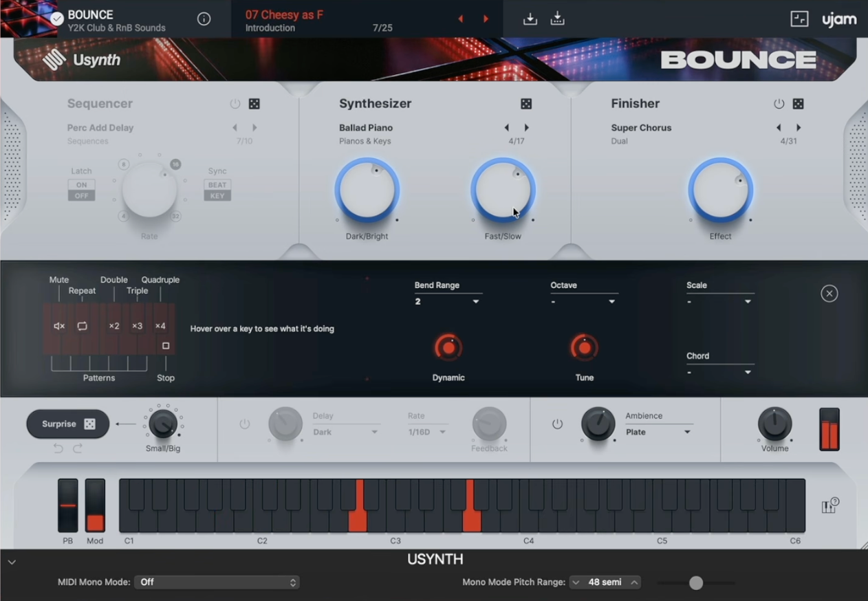Increase Mono Mode Pitch Range
This screenshot has height=601, width=868.
click(634, 582)
